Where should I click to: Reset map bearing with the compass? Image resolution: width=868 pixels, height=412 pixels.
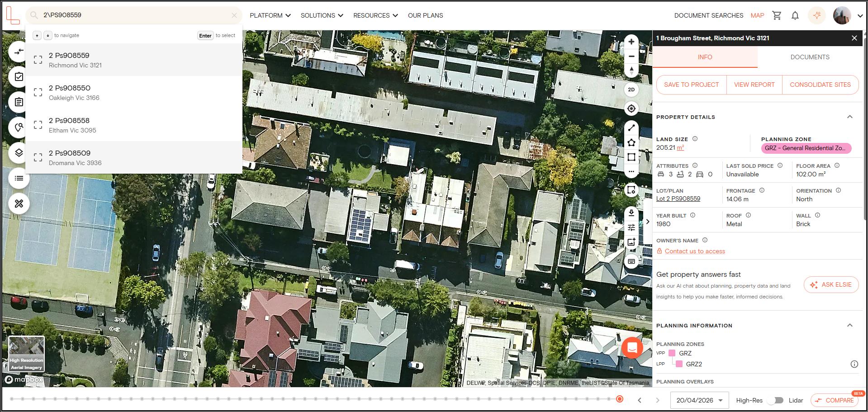coord(631,70)
